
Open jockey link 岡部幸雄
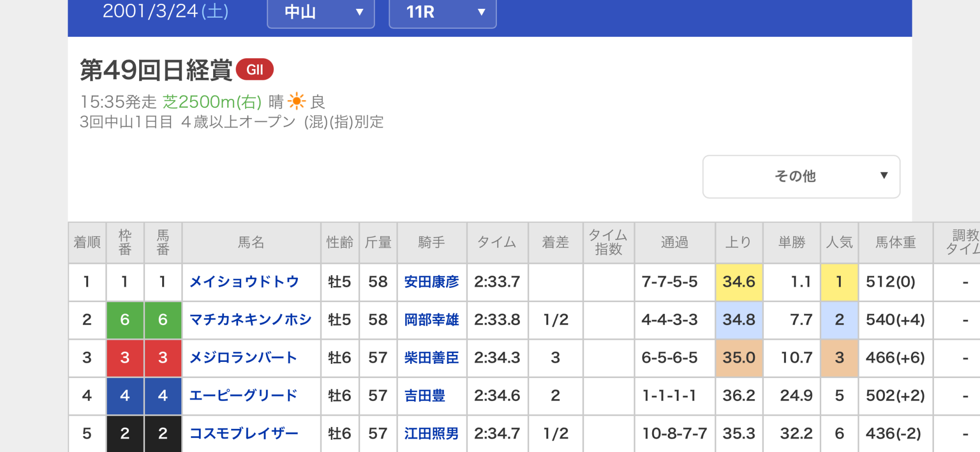[x=431, y=320]
